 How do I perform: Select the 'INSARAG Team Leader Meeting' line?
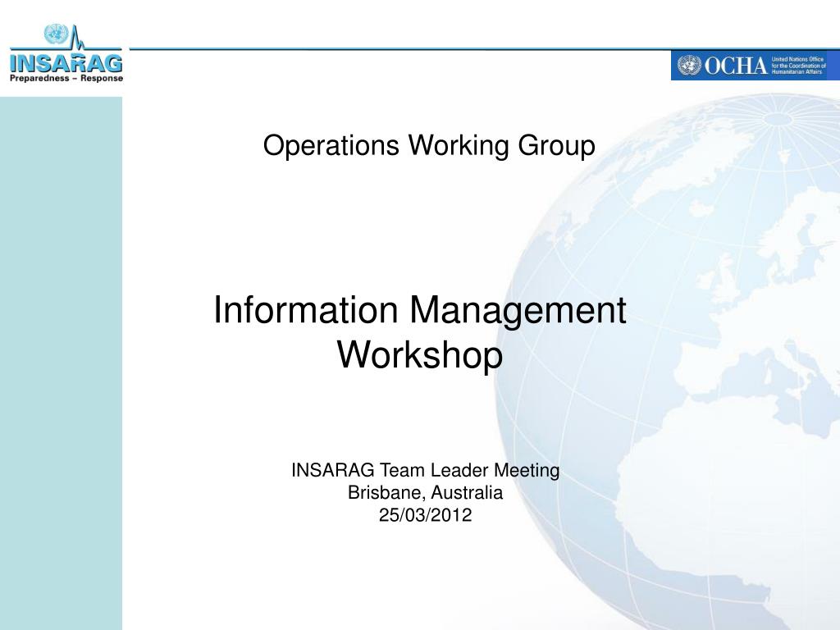(x=426, y=470)
